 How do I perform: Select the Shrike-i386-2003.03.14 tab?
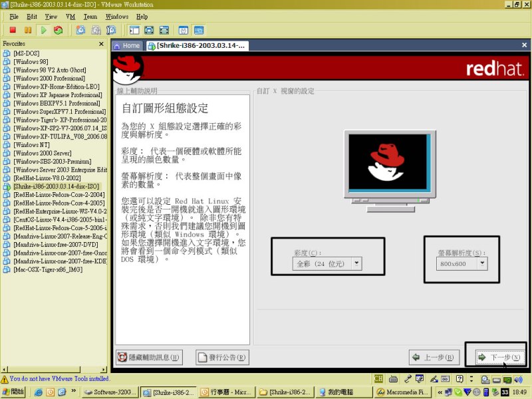pos(198,45)
